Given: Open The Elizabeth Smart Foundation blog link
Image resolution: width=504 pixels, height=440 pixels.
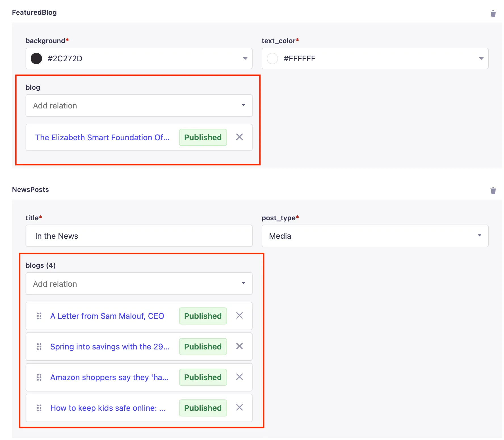Looking at the screenshot, I should (102, 137).
